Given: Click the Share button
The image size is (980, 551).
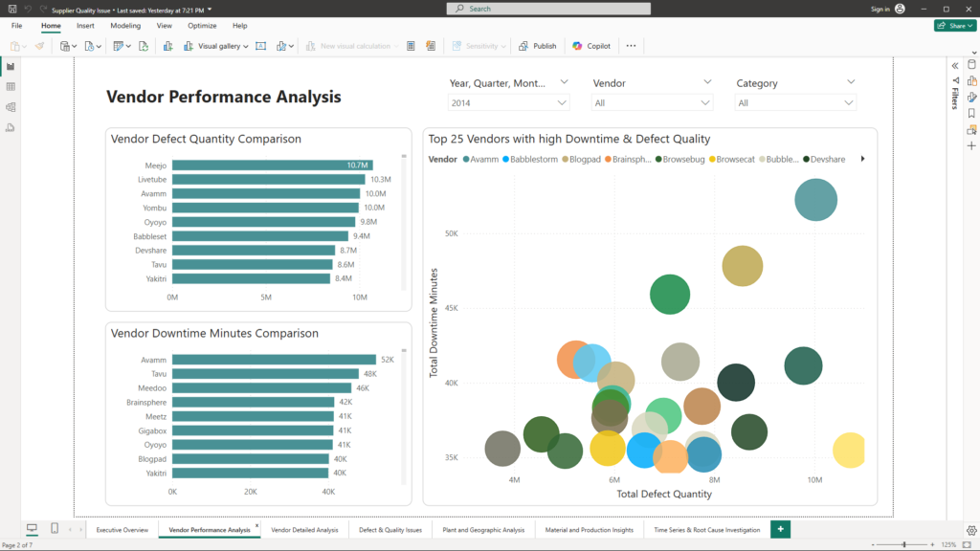Looking at the screenshot, I should click(954, 26).
